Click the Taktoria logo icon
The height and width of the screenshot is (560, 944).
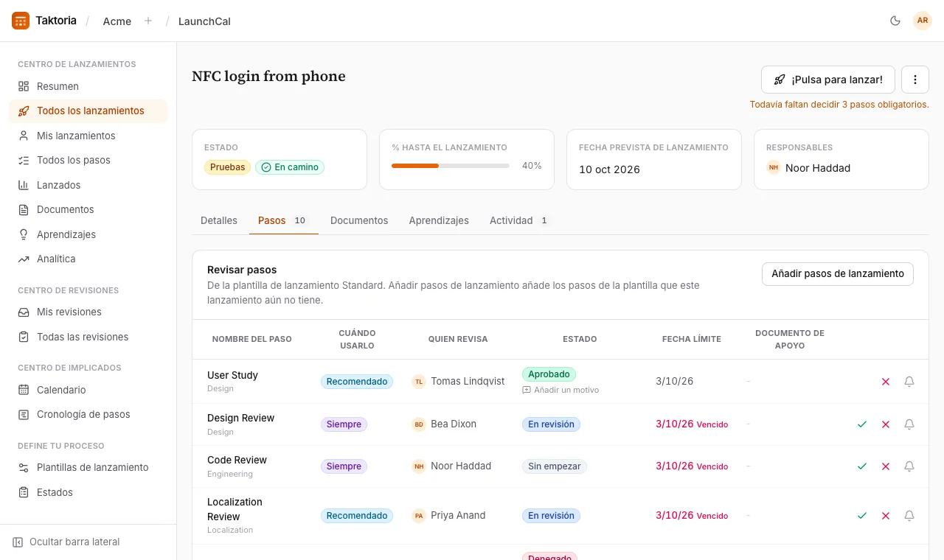21,21
